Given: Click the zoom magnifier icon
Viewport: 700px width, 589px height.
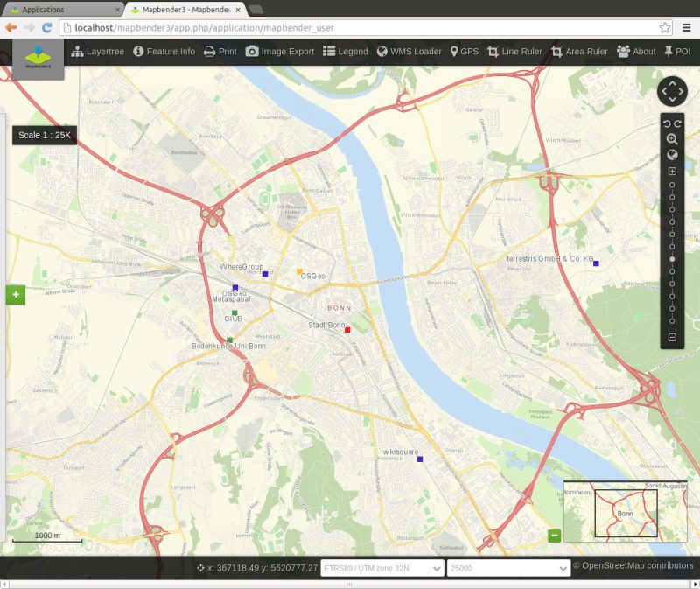Looking at the screenshot, I should (670, 139).
